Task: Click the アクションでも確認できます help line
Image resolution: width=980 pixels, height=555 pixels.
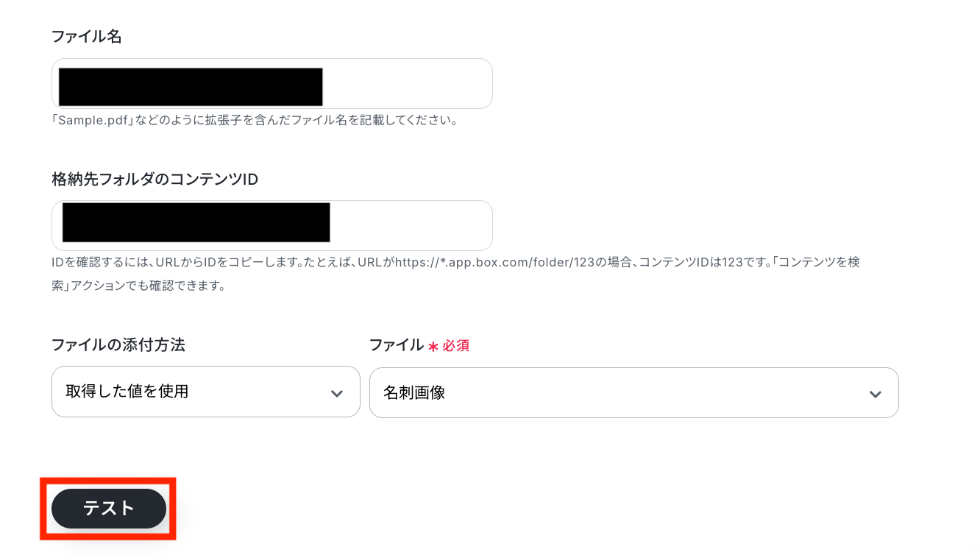Action: [x=138, y=286]
